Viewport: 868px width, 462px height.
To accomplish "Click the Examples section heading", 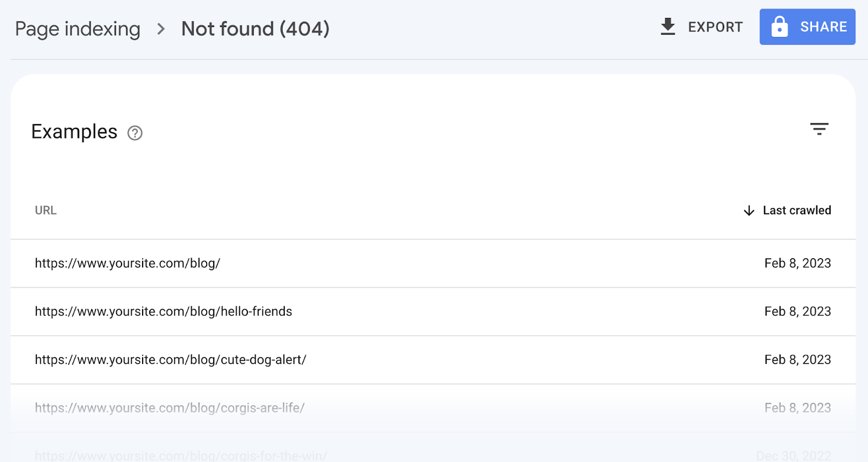I will [74, 132].
